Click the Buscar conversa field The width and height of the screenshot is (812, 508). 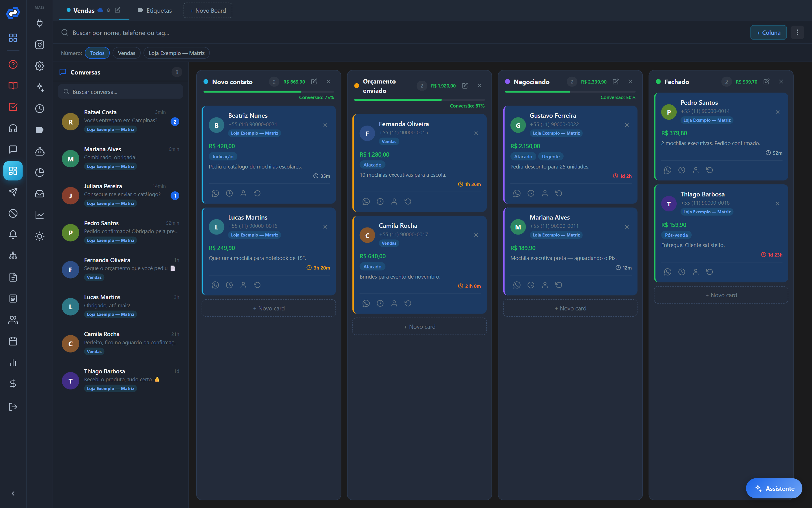(120, 92)
